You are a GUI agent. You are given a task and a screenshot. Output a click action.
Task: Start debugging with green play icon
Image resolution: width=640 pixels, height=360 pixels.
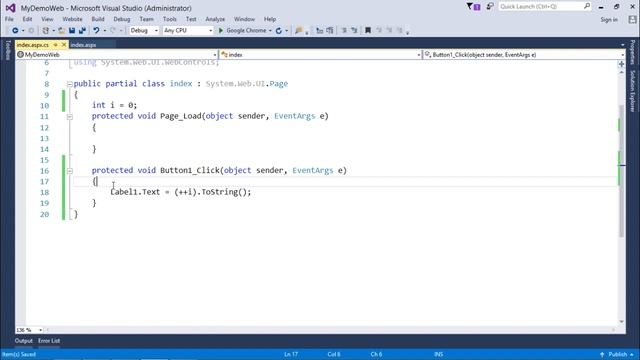[x=221, y=31]
